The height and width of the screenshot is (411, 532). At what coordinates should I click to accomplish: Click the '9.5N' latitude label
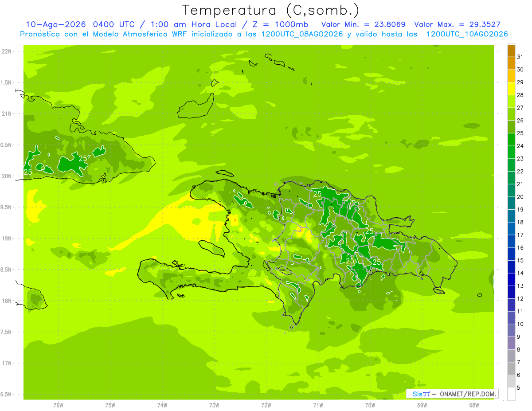[7, 207]
